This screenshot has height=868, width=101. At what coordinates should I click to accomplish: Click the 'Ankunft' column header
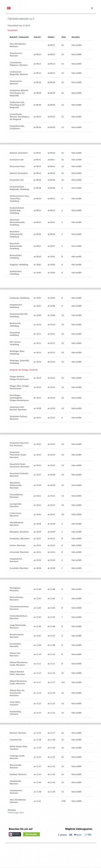pos(37,37)
